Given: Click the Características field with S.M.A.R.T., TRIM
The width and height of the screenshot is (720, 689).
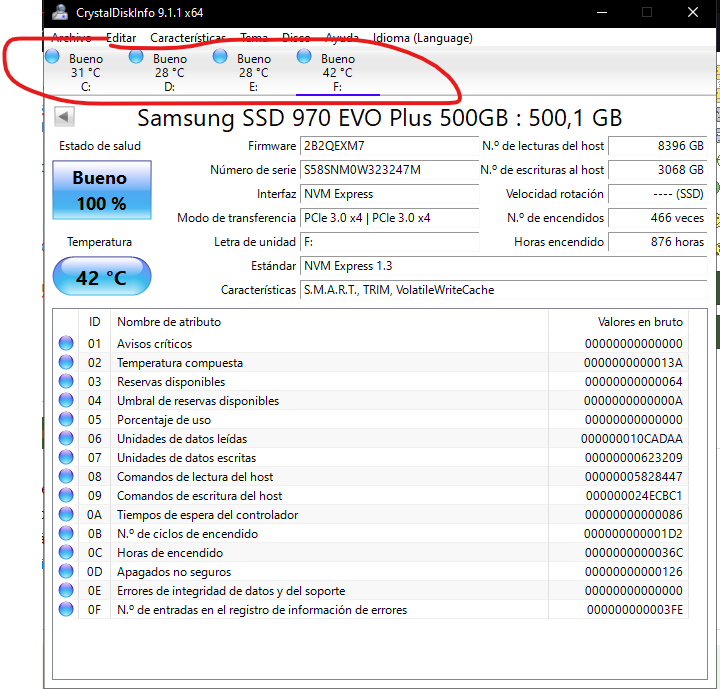Looking at the screenshot, I should coord(504,290).
